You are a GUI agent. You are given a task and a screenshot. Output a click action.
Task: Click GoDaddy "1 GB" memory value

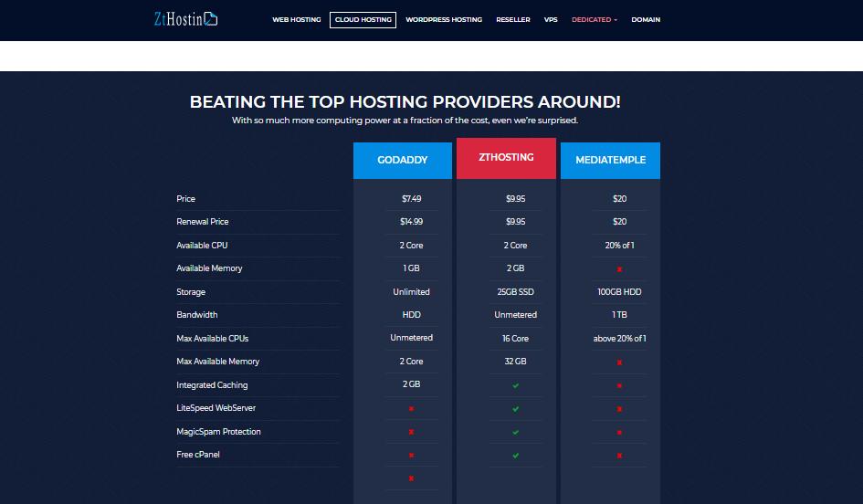411,268
